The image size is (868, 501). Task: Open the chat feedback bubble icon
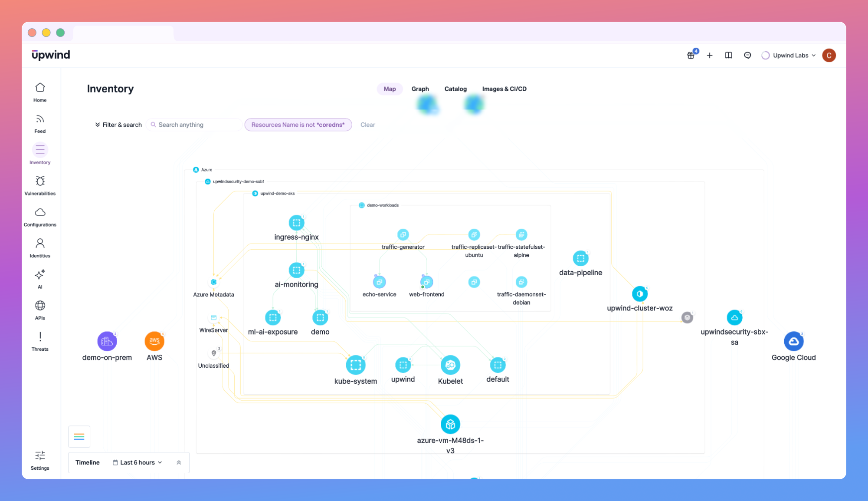(x=747, y=55)
